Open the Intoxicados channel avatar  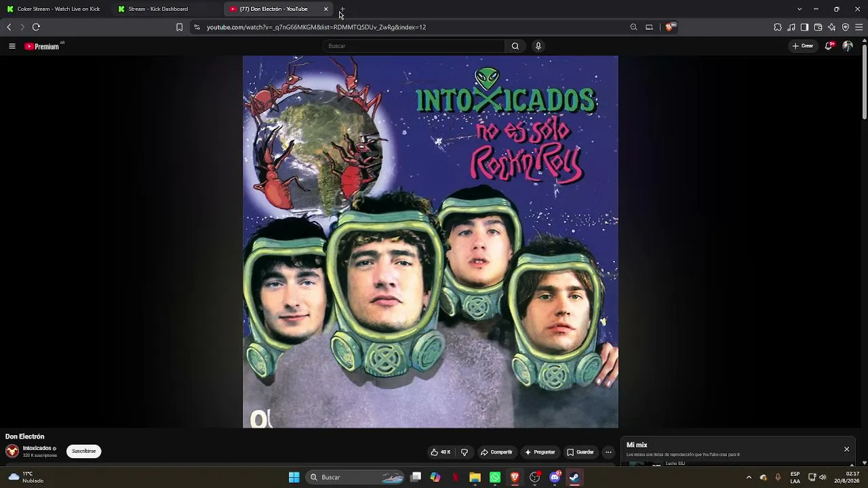(12, 451)
